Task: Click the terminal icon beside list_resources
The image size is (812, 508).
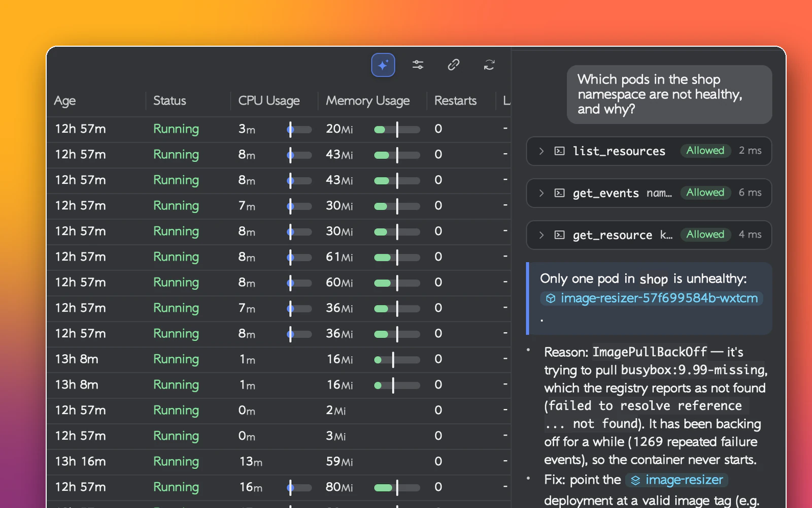Action: tap(559, 151)
